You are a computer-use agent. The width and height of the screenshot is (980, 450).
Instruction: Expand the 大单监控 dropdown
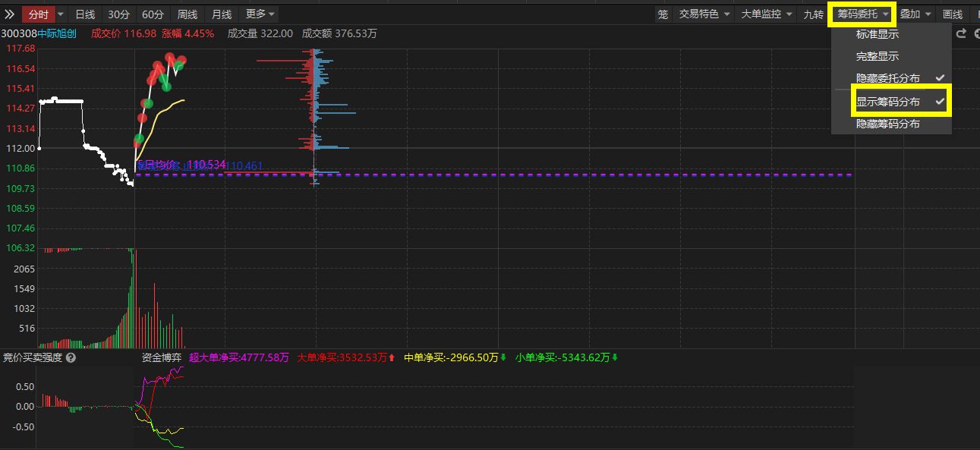[766, 14]
